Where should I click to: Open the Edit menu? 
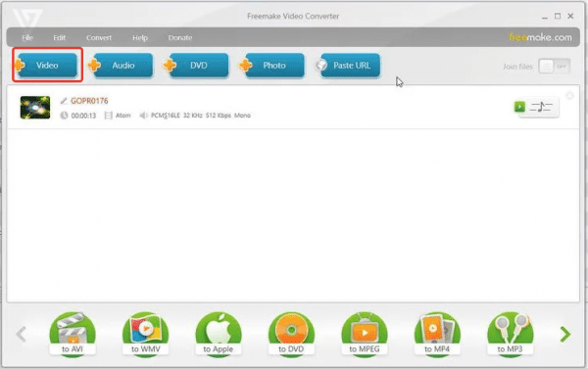pos(59,37)
